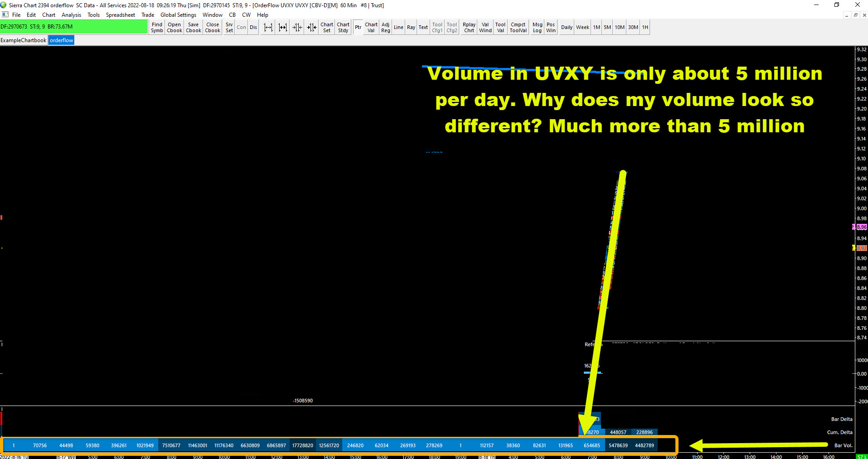
Task: Open the Chart menu
Action: coord(49,15)
